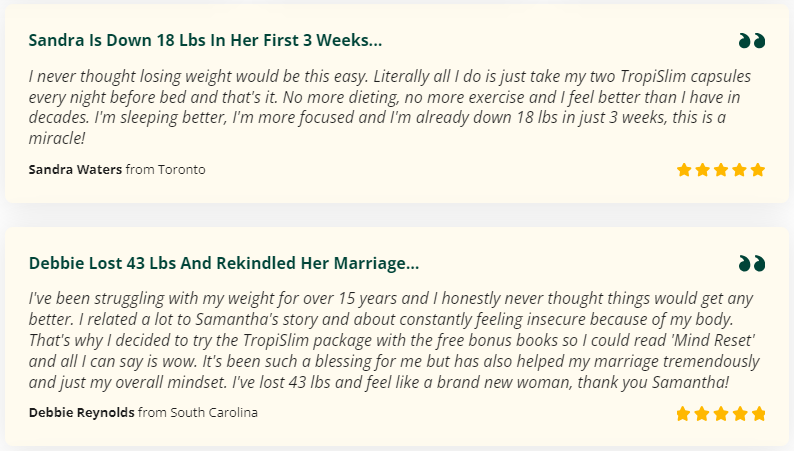794x451 pixels.
Task: Click the name Sandra Waters
Action: click(x=75, y=169)
